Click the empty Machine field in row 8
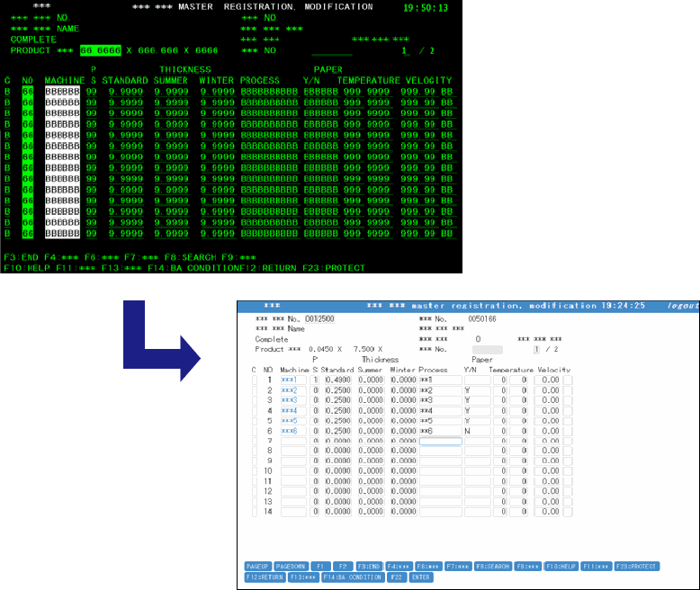Image resolution: width=700 pixels, height=590 pixels. [x=293, y=451]
